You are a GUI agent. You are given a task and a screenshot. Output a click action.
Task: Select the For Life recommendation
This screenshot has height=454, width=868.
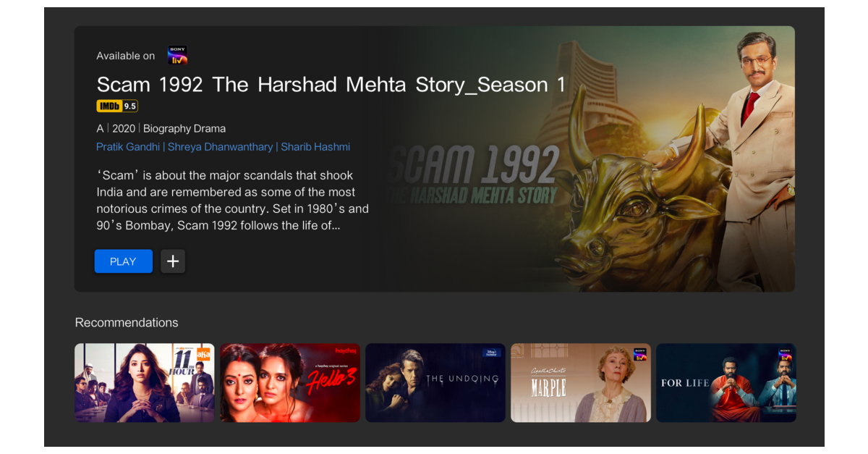(x=726, y=382)
